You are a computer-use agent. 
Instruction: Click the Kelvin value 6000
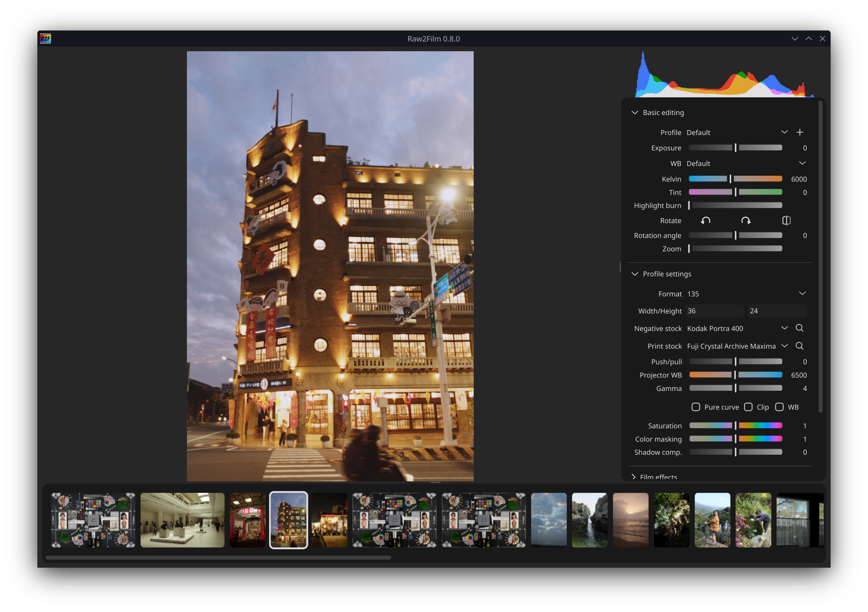[x=799, y=179]
